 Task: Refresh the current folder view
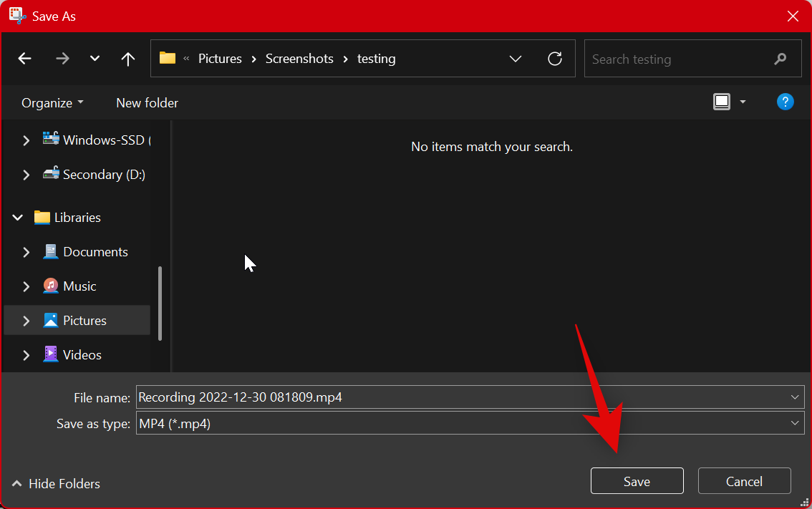point(555,59)
